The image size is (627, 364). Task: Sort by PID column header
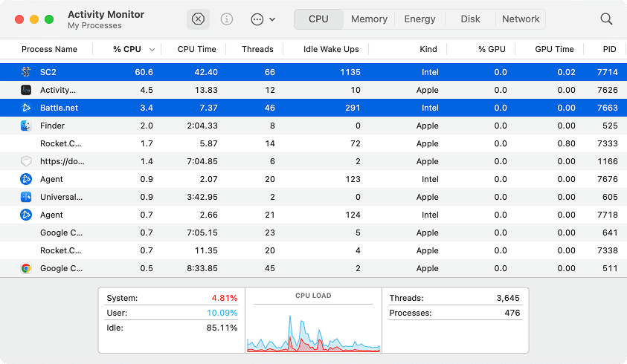[609, 49]
